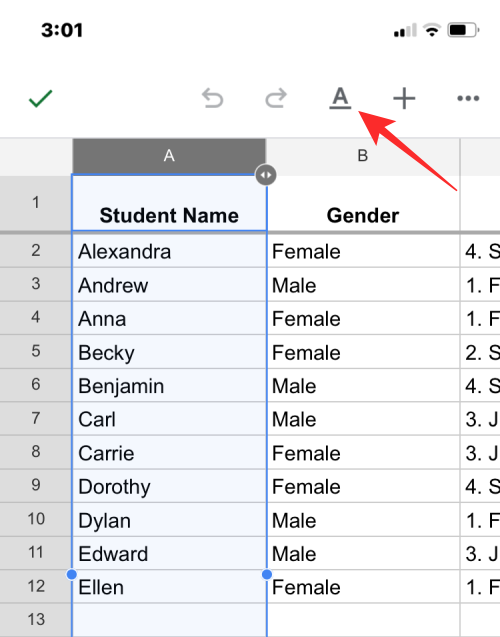Tap the redo arrow icon
The height and width of the screenshot is (637, 500).
[276, 99]
